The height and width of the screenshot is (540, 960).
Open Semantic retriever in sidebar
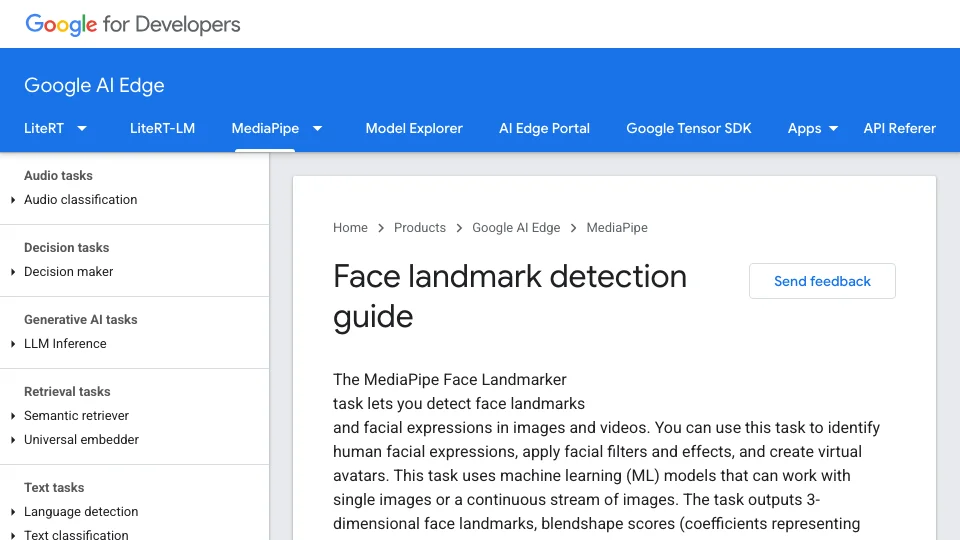(x=77, y=415)
